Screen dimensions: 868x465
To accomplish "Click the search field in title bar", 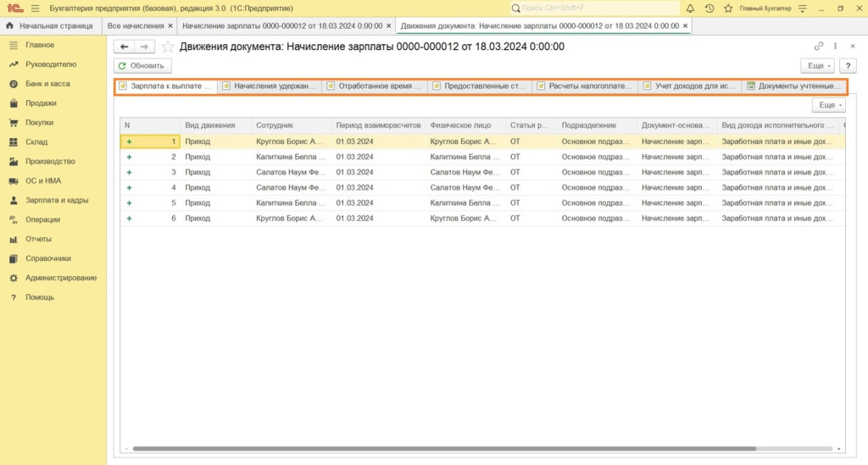I will tap(593, 8).
